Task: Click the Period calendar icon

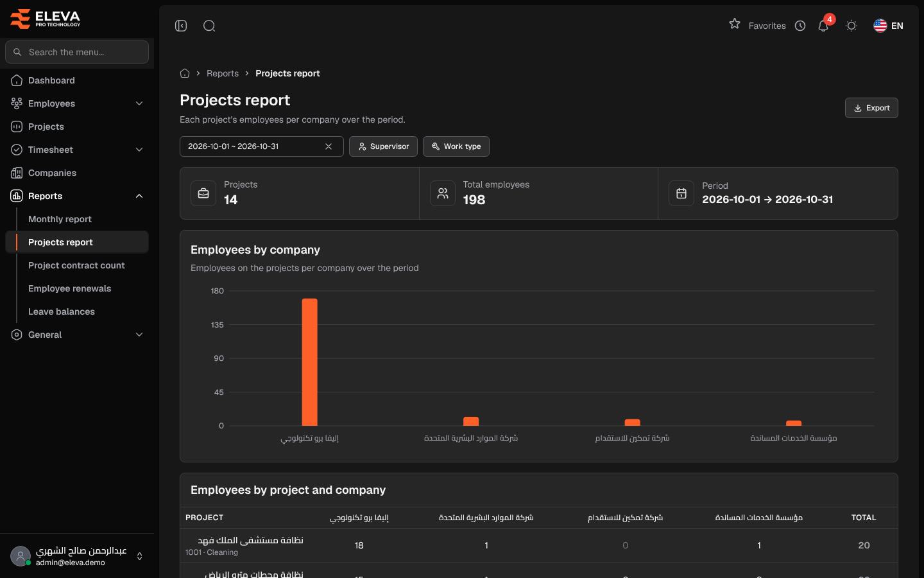Action: point(681,193)
